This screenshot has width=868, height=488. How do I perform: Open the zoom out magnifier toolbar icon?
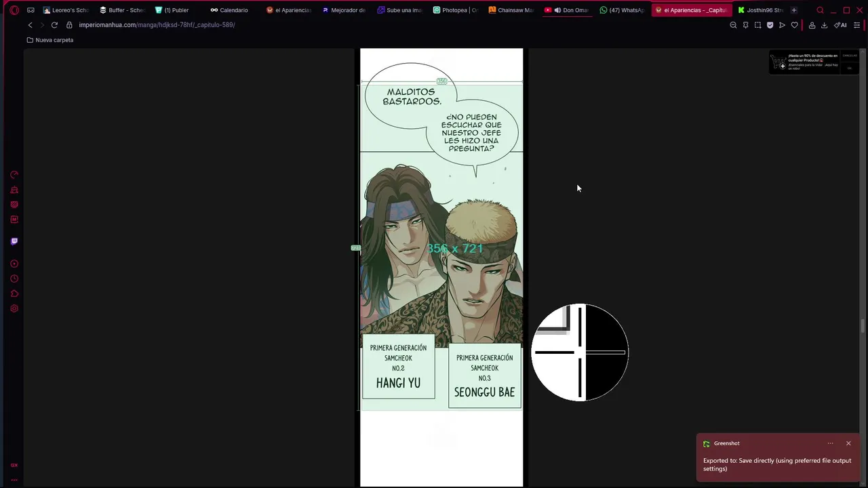pos(733,25)
